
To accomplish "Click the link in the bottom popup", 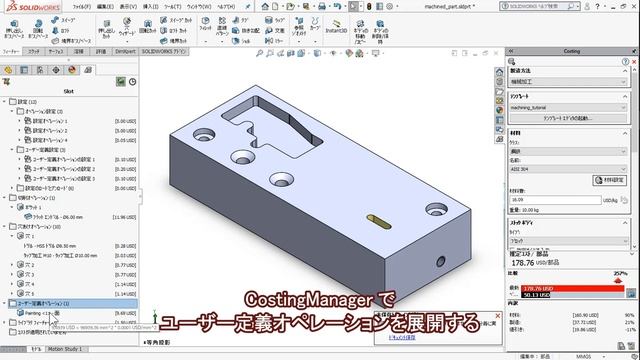I will [x=402, y=338].
